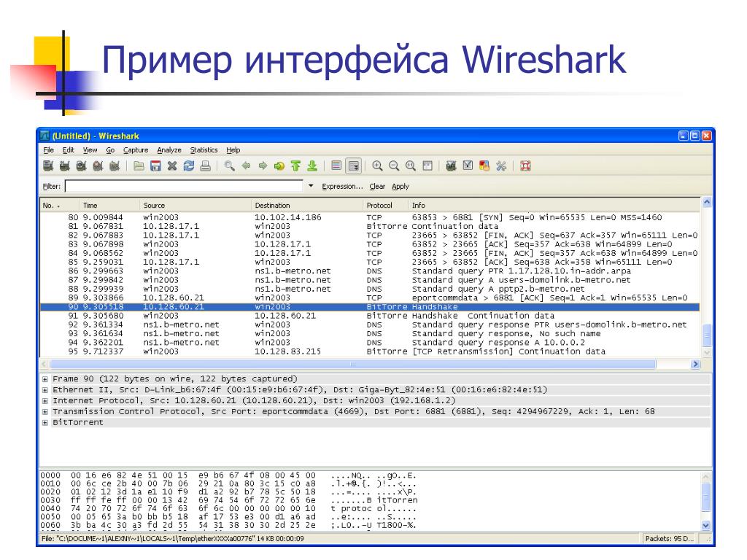Open help via the lifebuoy icon
The width and height of the screenshot is (747, 560).
click(525, 166)
